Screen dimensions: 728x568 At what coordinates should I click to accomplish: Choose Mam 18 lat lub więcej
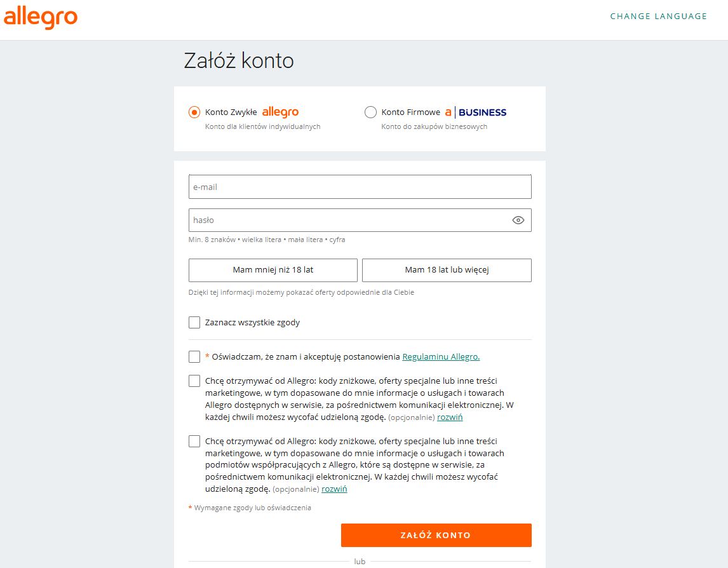(447, 270)
